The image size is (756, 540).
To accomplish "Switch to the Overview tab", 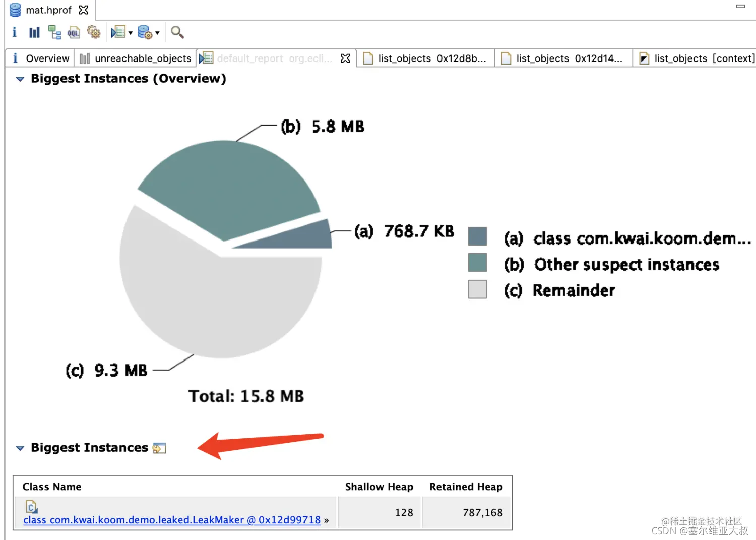I will tap(40, 58).
